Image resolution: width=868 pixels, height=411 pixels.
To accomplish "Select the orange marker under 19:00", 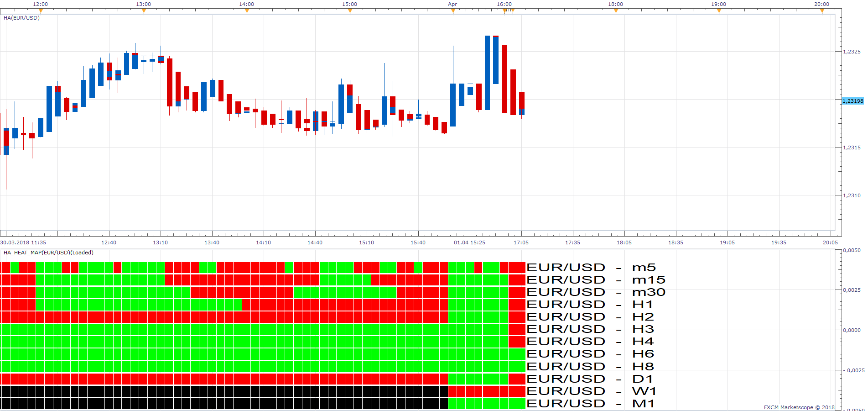I will [719, 11].
